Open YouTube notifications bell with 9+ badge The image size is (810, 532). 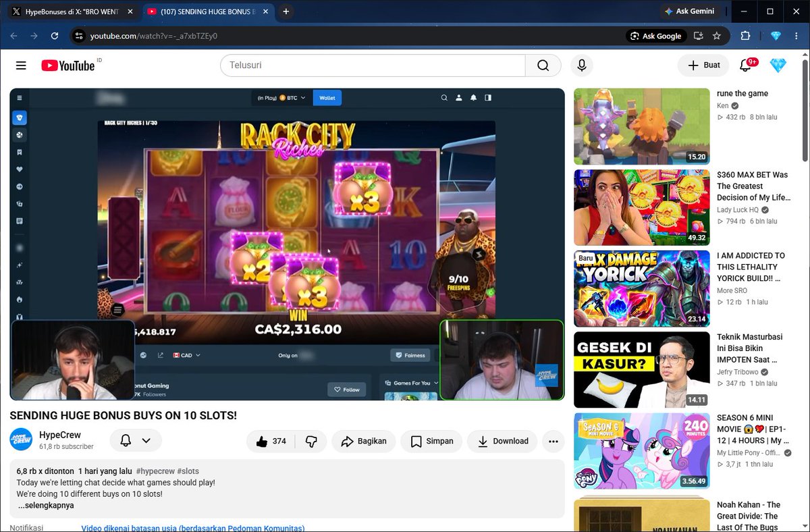coord(746,65)
